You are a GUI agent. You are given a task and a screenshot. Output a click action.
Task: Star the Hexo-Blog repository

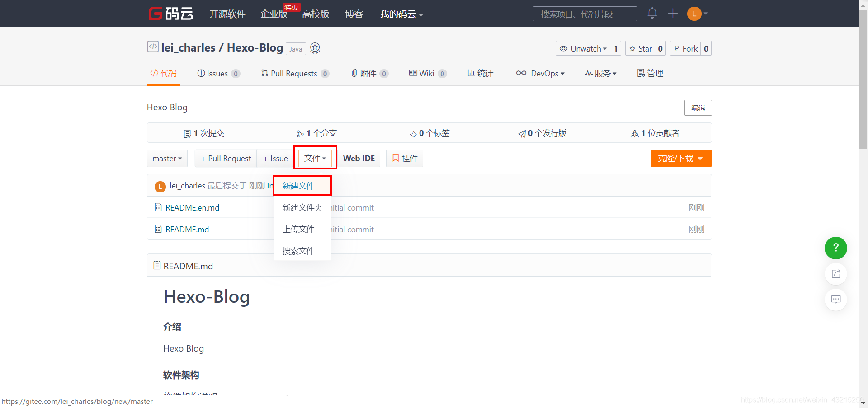[641, 48]
